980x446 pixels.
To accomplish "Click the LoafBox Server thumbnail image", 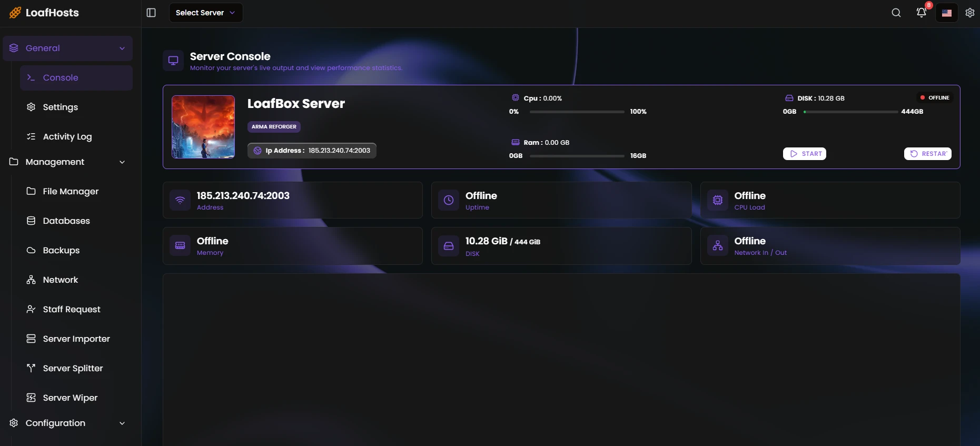I will 203,127.
